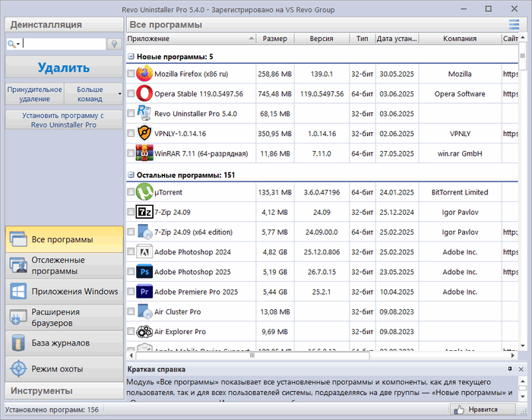Sort by Компания column header
The image size is (532, 420).
point(460,39)
